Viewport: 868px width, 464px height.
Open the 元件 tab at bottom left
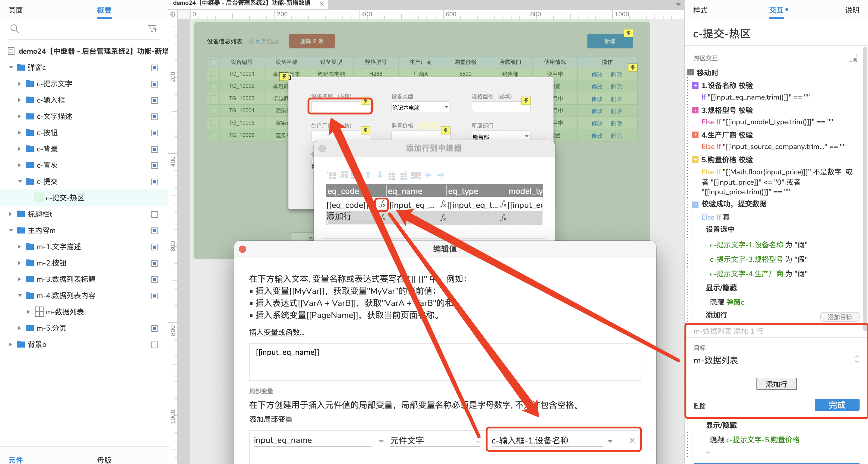tap(15, 459)
